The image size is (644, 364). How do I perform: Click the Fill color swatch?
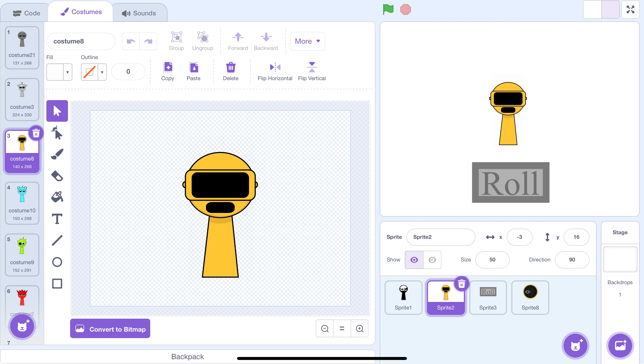tap(55, 72)
